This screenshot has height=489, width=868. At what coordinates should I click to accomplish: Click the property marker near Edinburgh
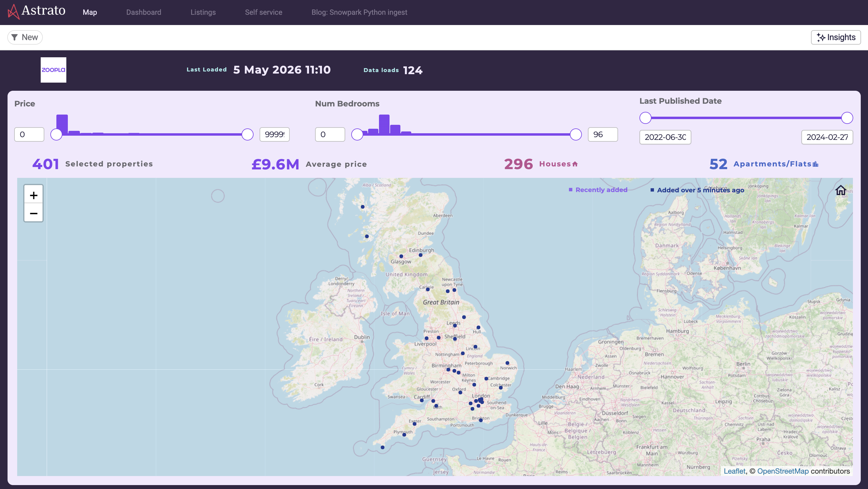[x=421, y=255]
